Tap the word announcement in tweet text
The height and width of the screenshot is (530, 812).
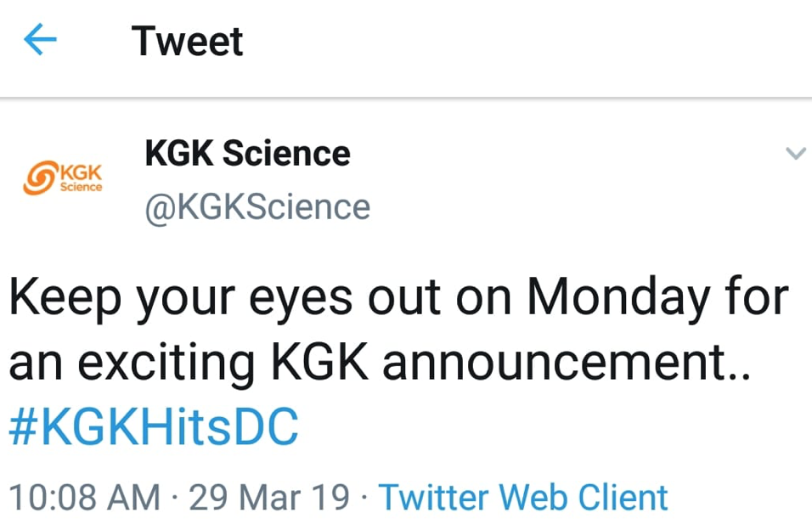tap(556, 364)
